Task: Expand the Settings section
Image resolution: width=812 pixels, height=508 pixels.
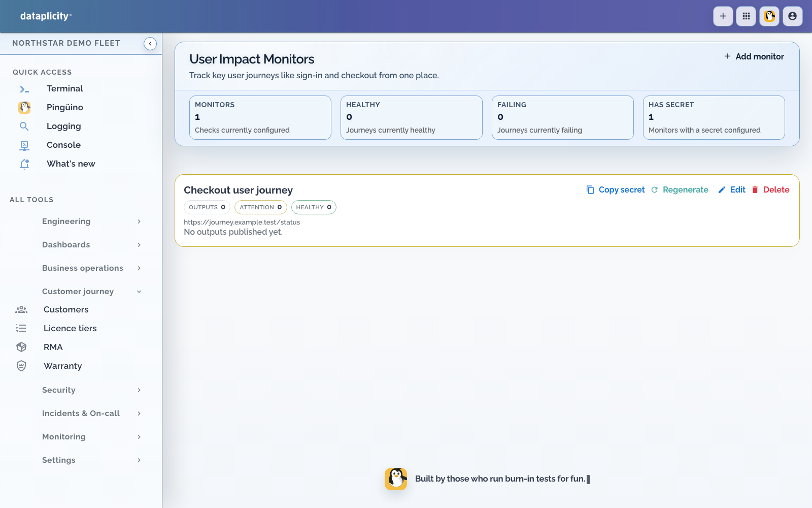Action: pos(91,460)
